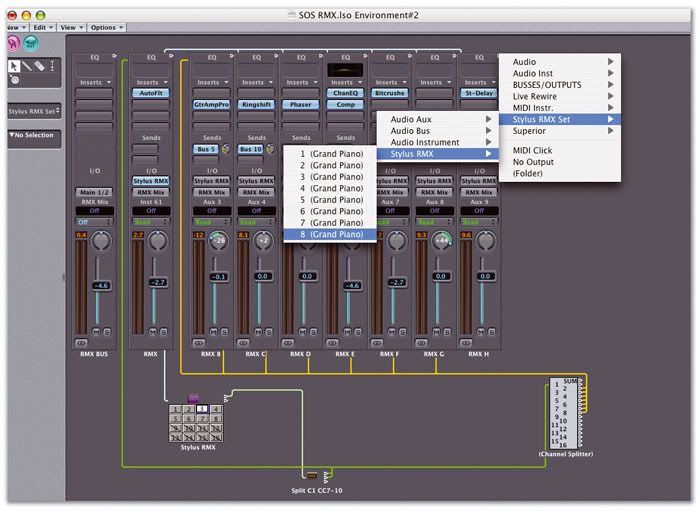The width and height of the screenshot is (700, 511).
Task: Open the GtrAmpPro insert on RMX B
Action: click(x=212, y=104)
